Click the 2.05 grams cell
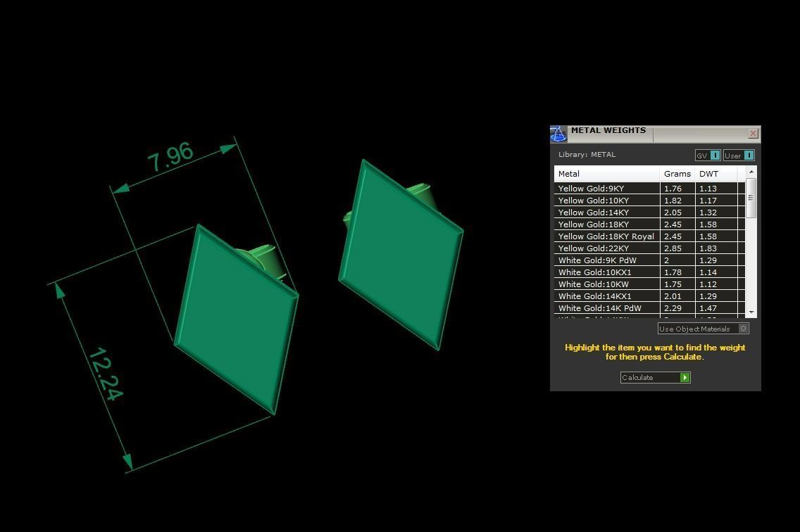This screenshot has height=532, width=800. pos(677,213)
